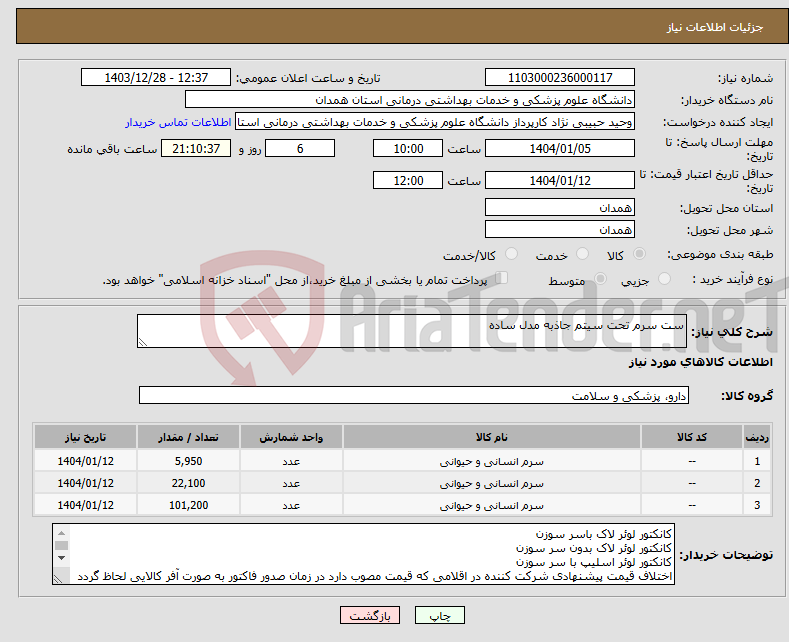Select the خدمت radio button
789x642 pixels.
582,254
